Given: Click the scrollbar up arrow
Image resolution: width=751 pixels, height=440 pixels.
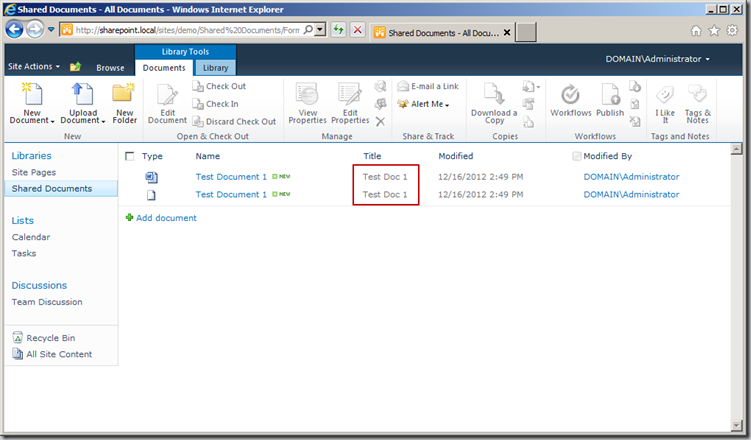Looking at the screenshot, I should point(737,149).
